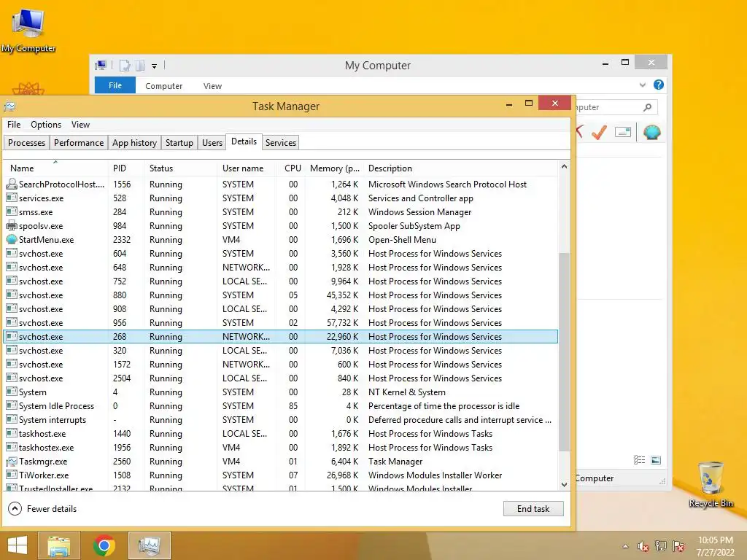
Task: Sort by the Status column header
Action: click(x=181, y=168)
